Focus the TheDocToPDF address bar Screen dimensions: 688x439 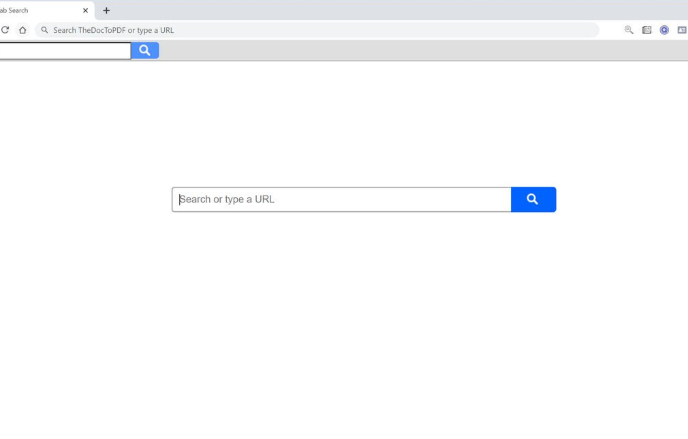click(300, 30)
